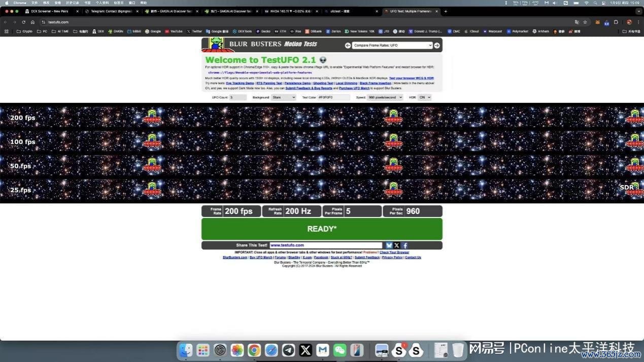Open the X app from the Dock

point(306,350)
